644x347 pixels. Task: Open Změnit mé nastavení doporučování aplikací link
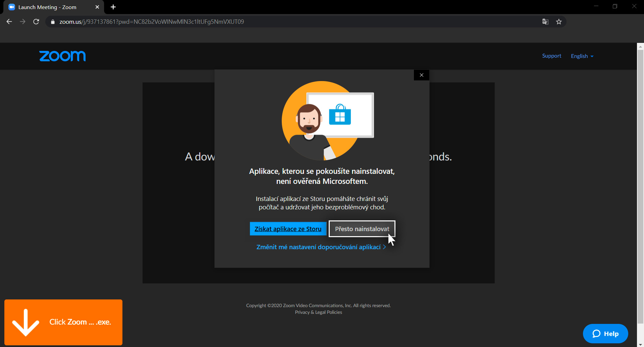tap(321, 247)
